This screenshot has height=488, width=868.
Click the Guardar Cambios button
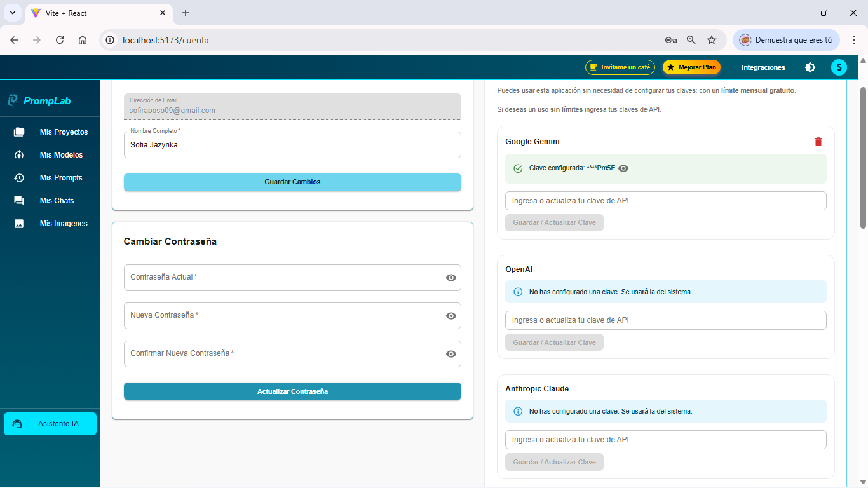tap(292, 182)
